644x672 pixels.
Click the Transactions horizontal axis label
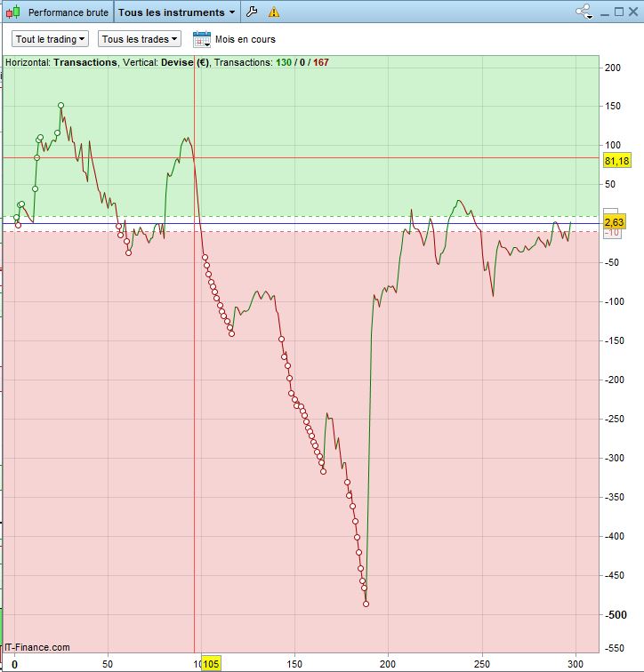click(x=85, y=62)
